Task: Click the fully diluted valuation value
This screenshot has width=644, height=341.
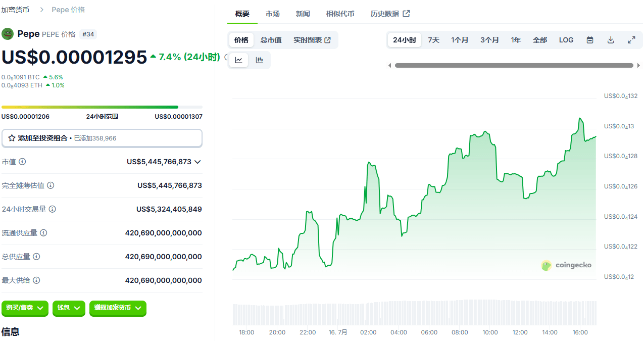Action: coord(170,185)
